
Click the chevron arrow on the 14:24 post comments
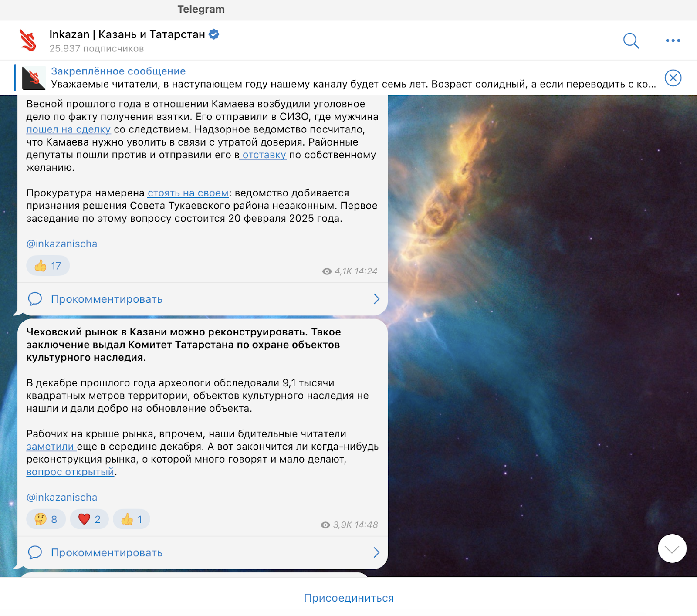coord(377,299)
